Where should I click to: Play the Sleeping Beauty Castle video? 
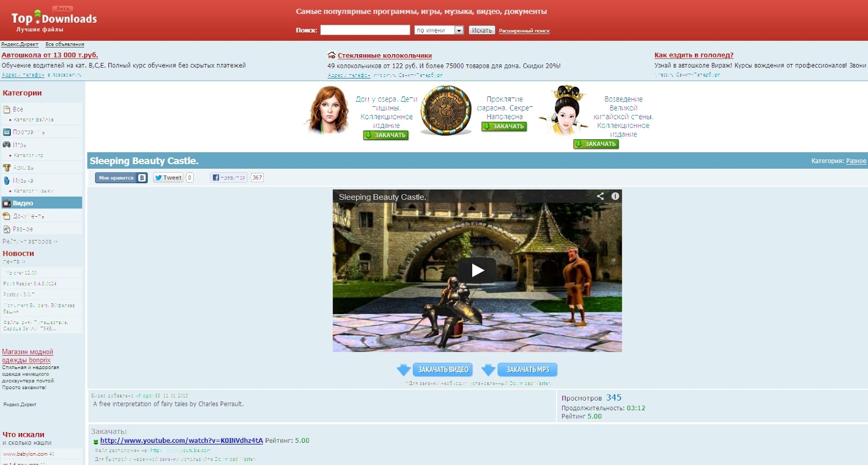(x=477, y=270)
